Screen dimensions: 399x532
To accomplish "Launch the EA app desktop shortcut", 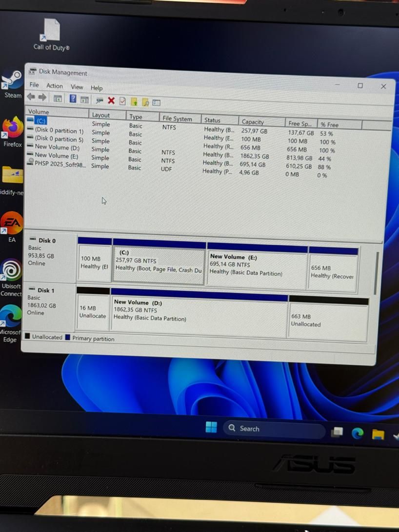I will coord(12,226).
